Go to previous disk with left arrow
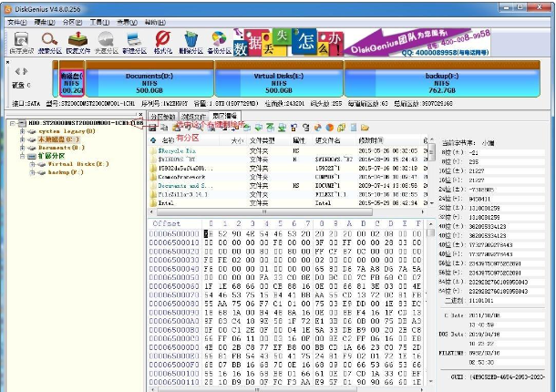The width and height of the screenshot is (556, 392). pyautogui.click(x=17, y=71)
